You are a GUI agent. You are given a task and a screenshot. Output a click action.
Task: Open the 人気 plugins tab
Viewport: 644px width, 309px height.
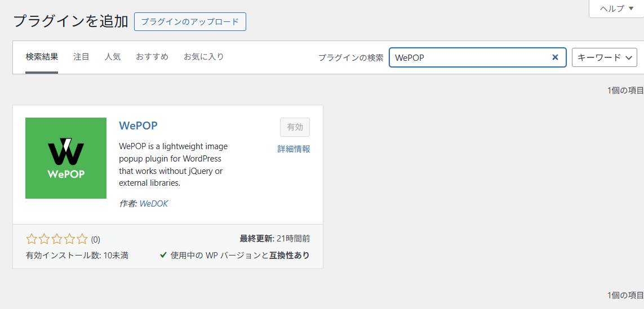click(x=113, y=57)
